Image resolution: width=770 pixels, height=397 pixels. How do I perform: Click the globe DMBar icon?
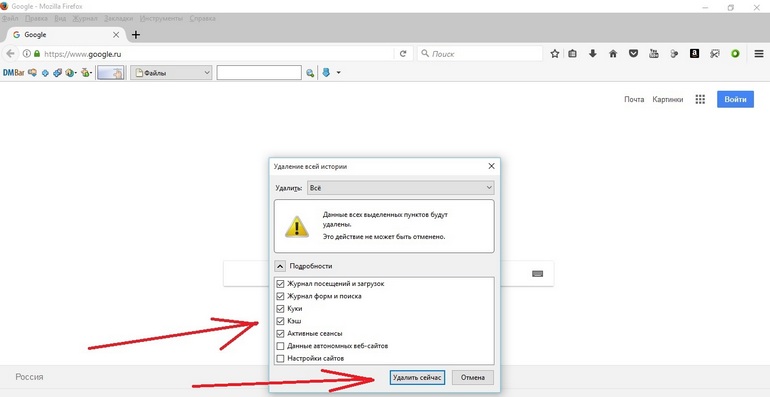[x=70, y=73]
